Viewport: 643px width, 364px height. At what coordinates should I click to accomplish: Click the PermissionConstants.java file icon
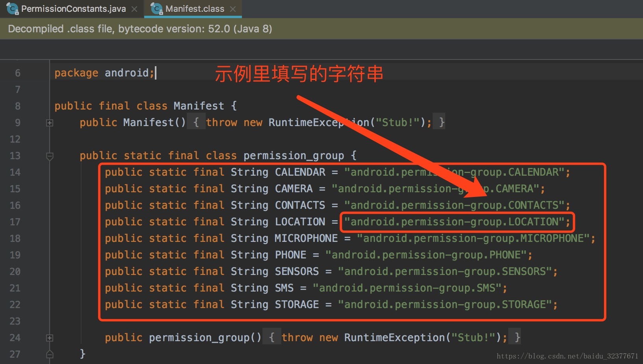point(13,9)
